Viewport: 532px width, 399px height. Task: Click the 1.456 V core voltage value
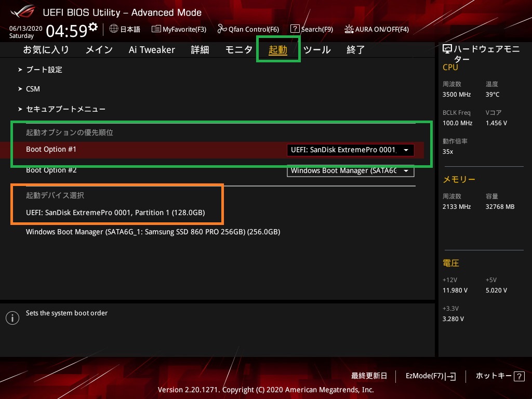click(x=496, y=123)
